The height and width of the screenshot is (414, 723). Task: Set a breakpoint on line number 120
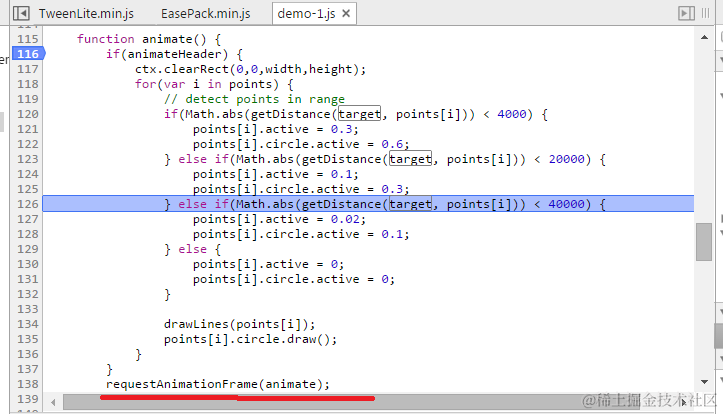coord(28,114)
